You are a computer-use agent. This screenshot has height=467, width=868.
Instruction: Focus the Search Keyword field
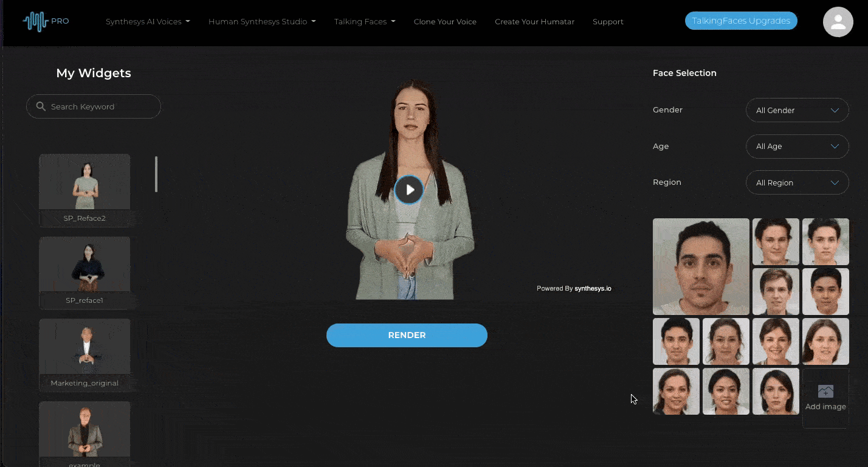point(94,106)
